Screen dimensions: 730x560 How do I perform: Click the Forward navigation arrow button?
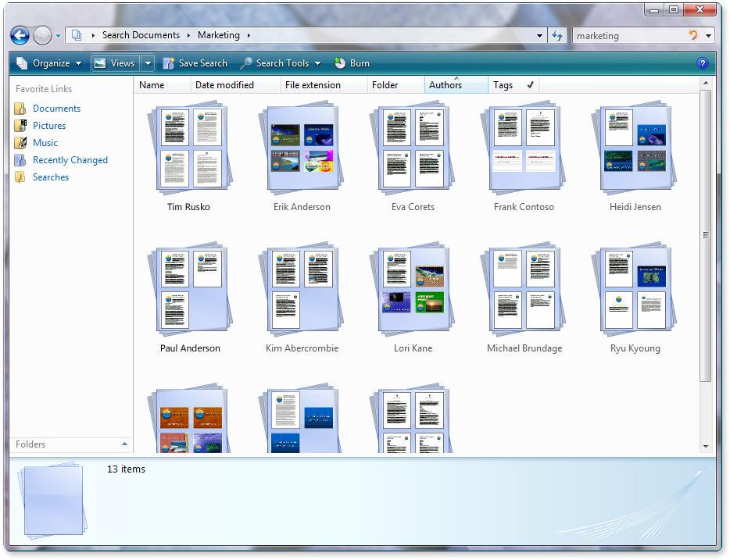[43, 35]
